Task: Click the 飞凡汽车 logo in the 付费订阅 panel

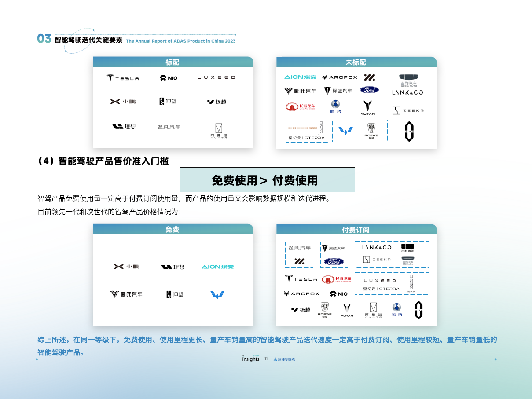Action: tap(299, 248)
